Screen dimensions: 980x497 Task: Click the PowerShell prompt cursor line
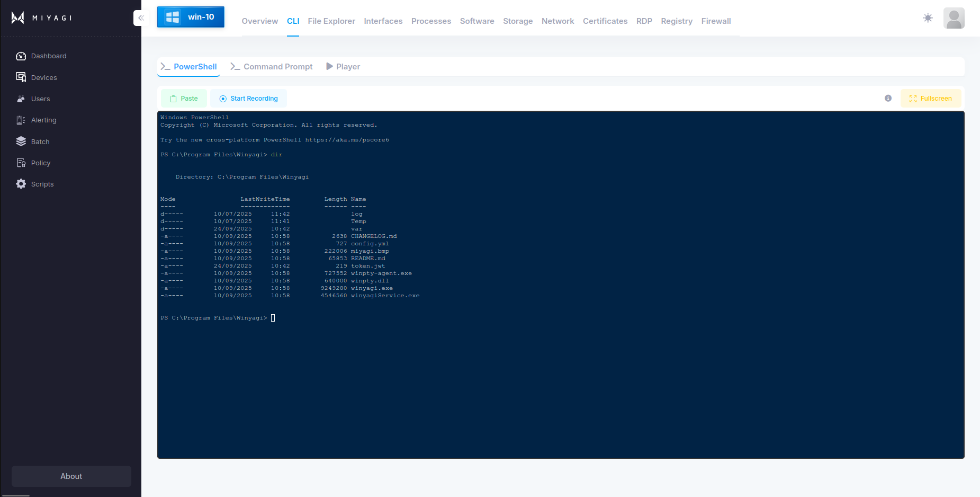[273, 318]
